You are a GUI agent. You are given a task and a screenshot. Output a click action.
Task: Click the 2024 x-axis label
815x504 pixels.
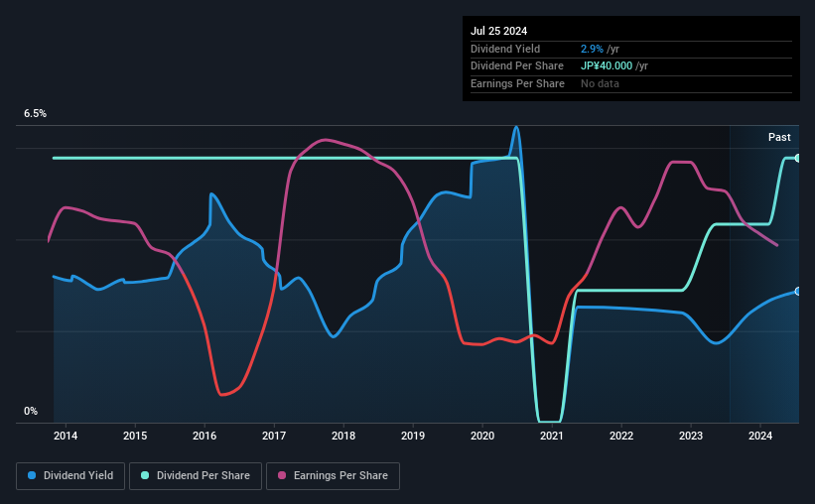tap(759, 436)
